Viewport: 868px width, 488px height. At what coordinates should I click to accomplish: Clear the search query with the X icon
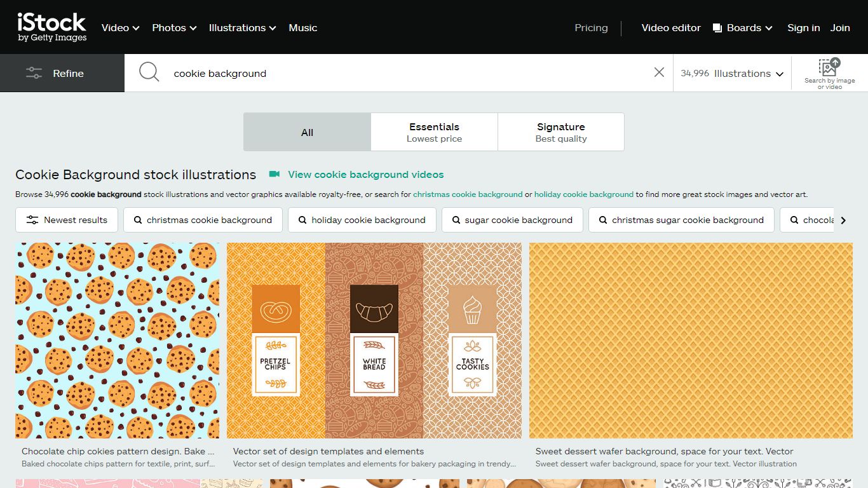tap(659, 72)
